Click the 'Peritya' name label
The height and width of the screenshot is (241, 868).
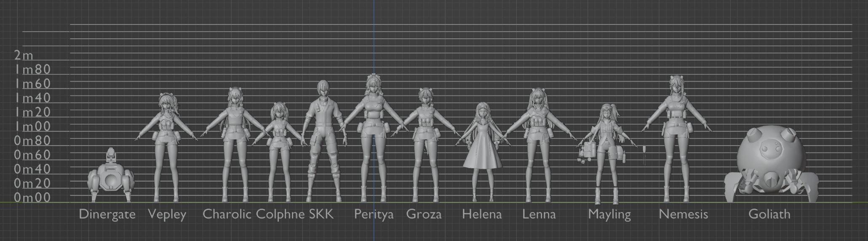(374, 215)
